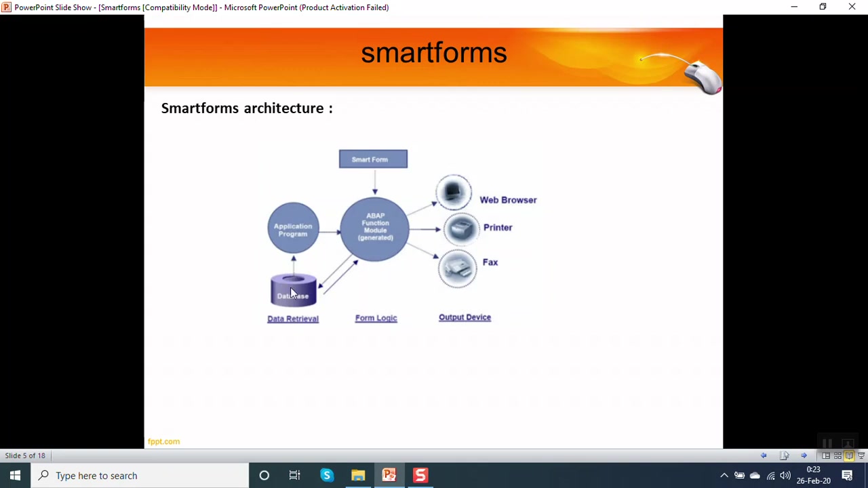The height and width of the screenshot is (488, 868).
Task: Click the Fax machine icon
Action: pyautogui.click(x=458, y=268)
